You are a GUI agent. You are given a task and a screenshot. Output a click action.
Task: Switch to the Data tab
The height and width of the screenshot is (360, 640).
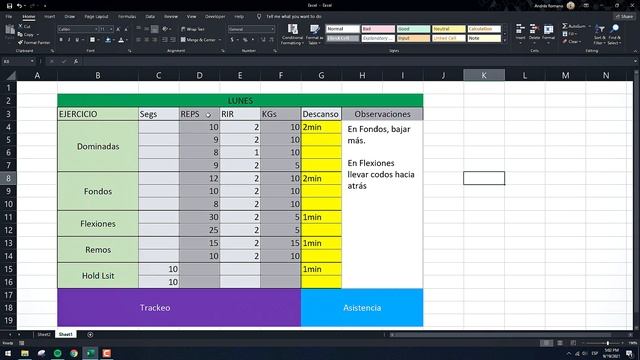click(150, 17)
